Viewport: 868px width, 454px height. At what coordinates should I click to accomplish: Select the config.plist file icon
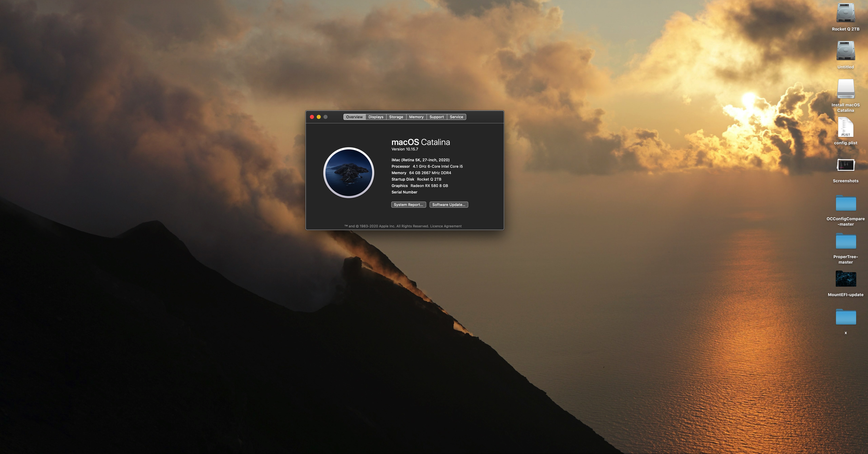pyautogui.click(x=845, y=127)
